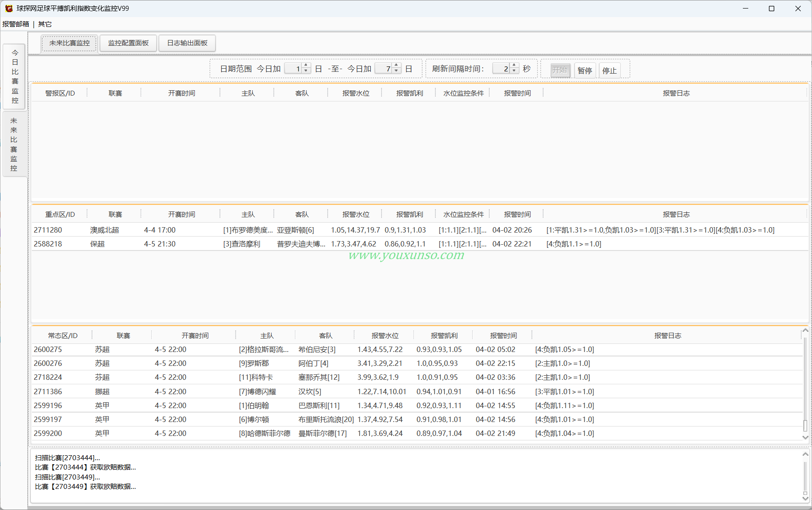Click [9]罗斯郡 home team cell

click(254, 363)
